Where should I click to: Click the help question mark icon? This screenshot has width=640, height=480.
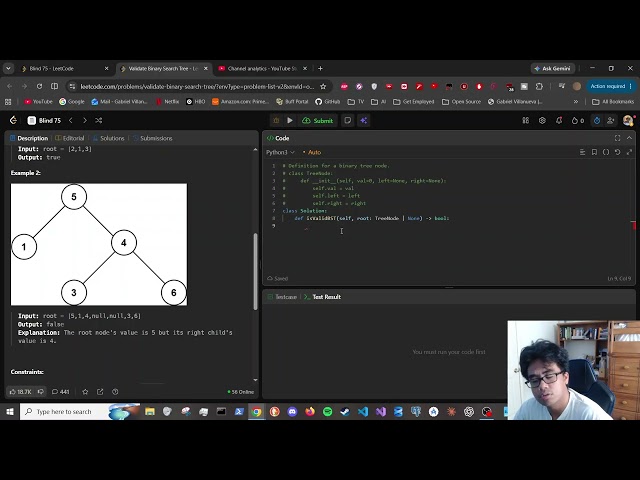point(115,392)
